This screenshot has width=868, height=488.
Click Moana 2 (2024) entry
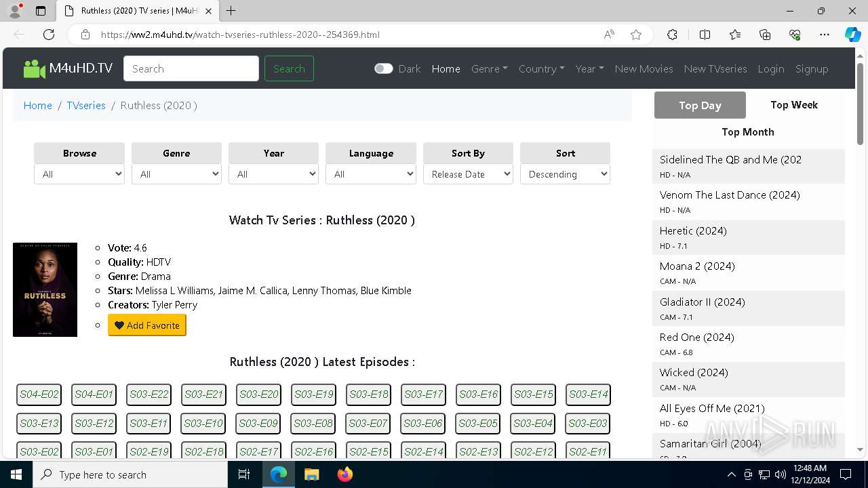697,266
